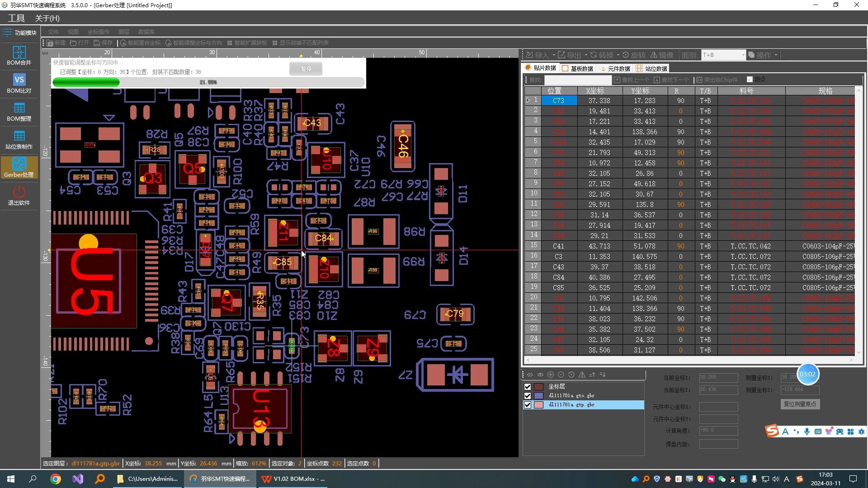Viewport: 868px width, 488px height.
Task: Click the 复位测量原点 button
Action: [x=800, y=404]
